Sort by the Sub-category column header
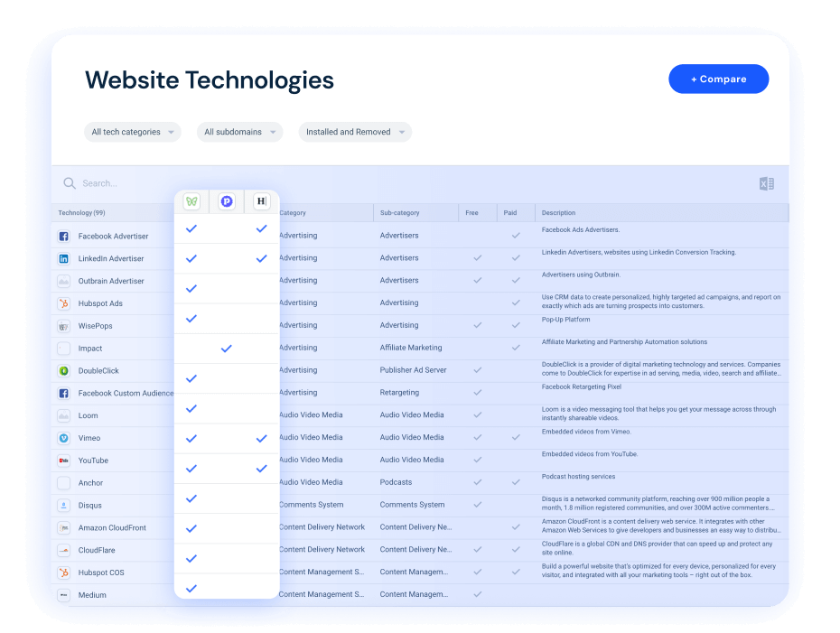The width and height of the screenshot is (840, 633). (x=399, y=212)
